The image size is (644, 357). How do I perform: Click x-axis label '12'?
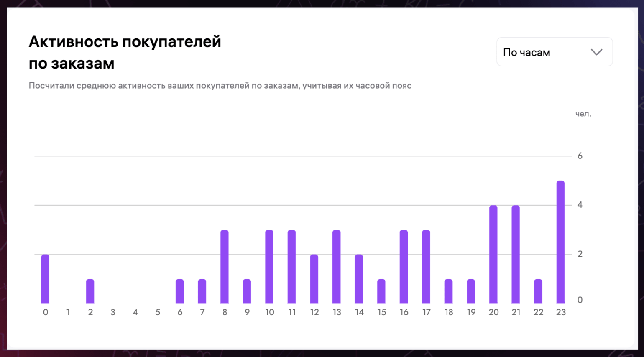[x=314, y=312]
